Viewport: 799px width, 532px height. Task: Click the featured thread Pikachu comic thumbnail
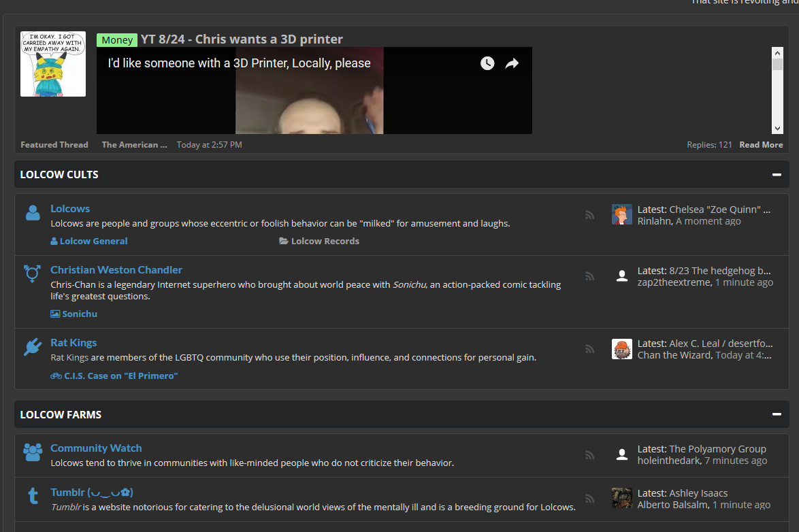[x=53, y=64]
